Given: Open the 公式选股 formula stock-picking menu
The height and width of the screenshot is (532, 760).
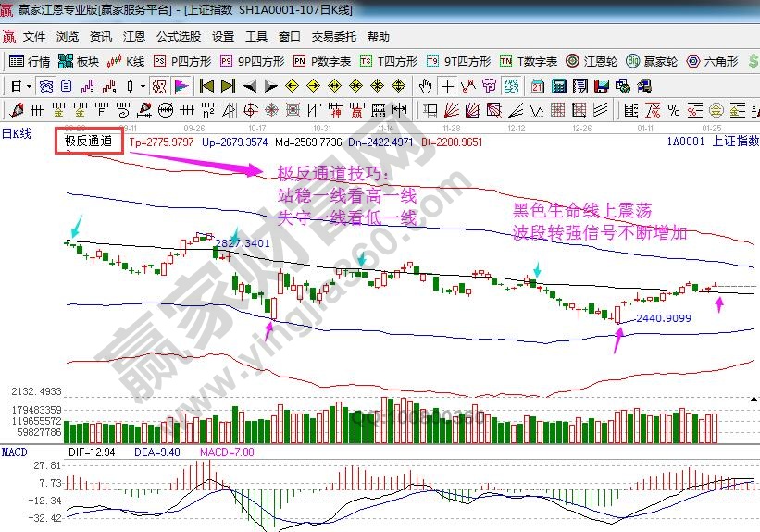Looking at the screenshot, I should pyautogui.click(x=178, y=37).
